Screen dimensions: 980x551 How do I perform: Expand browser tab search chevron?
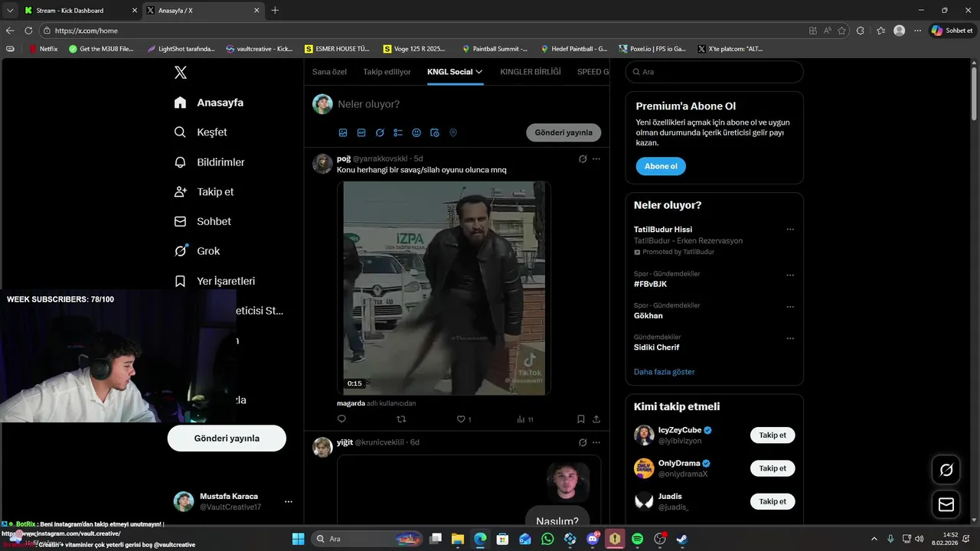(x=10, y=11)
